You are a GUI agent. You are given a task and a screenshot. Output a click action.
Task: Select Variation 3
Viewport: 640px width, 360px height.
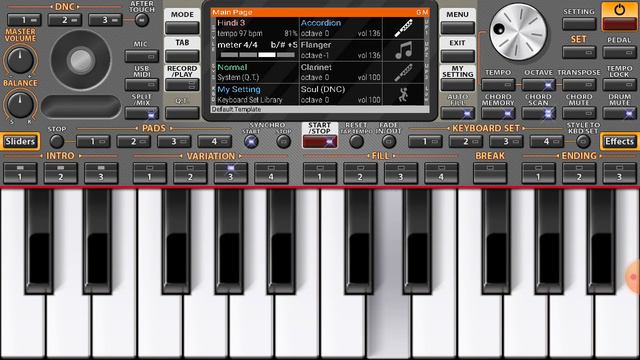click(231, 173)
